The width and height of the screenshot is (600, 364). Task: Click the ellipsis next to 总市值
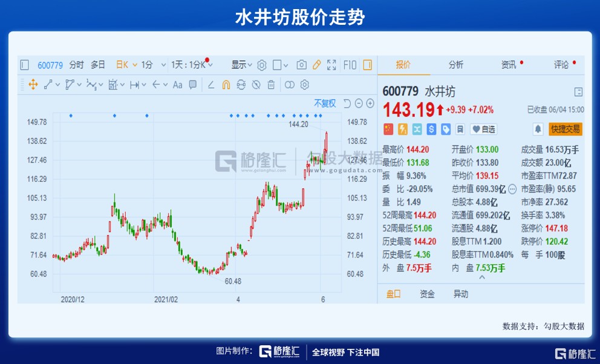[512, 189]
